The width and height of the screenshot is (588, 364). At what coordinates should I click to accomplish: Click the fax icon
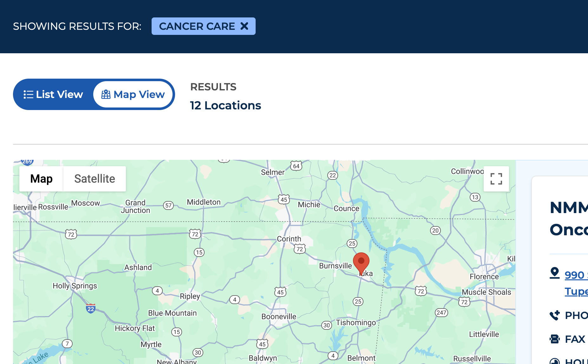point(555,339)
